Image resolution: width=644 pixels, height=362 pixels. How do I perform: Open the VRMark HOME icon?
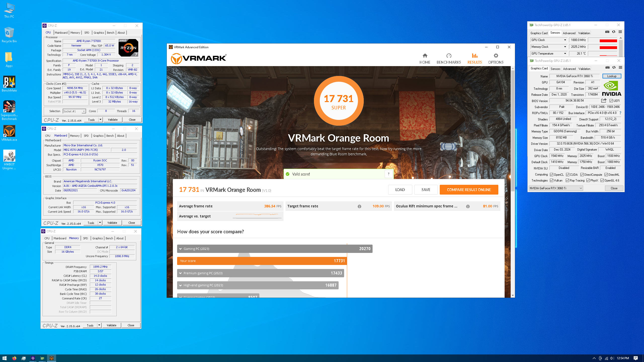click(x=425, y=56)
